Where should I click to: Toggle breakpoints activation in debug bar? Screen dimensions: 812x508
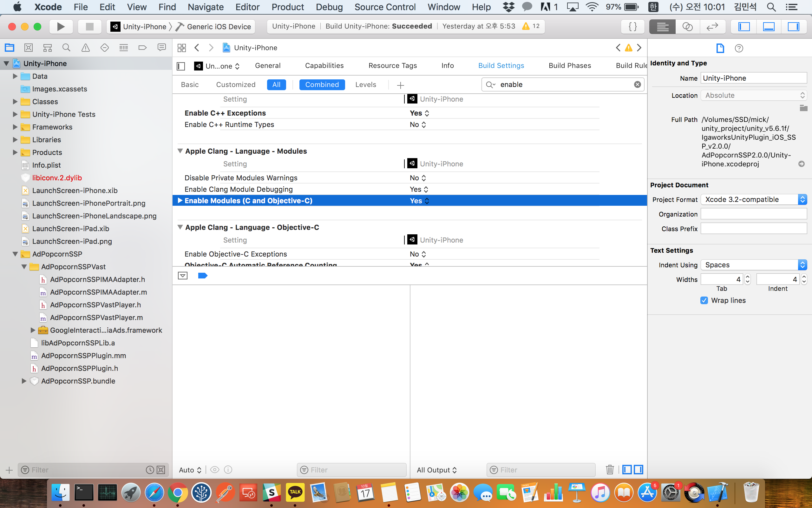(203, 276)
